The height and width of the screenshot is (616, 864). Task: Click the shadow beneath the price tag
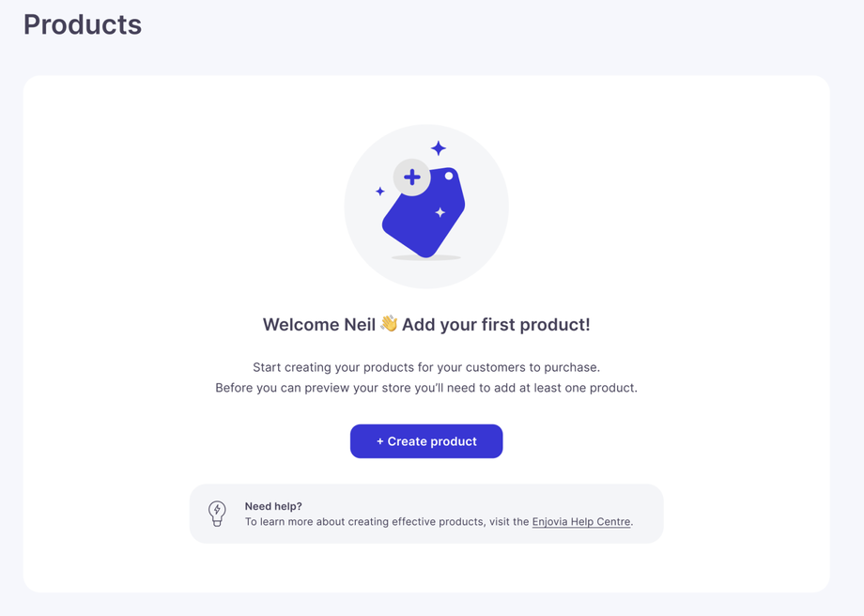426,257
